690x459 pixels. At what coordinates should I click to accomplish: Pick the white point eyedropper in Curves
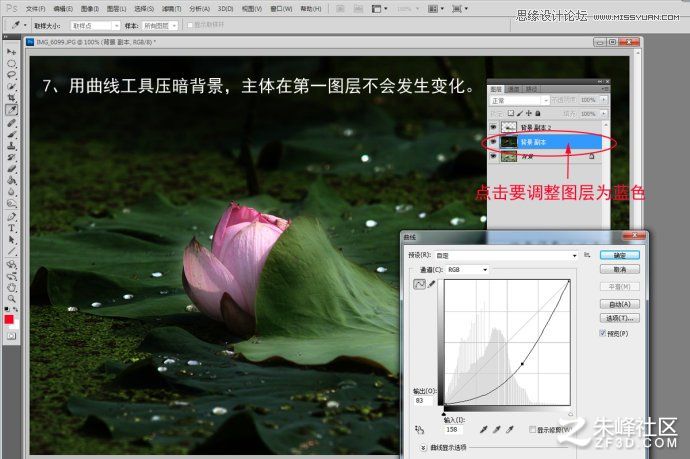pos(510,429)
